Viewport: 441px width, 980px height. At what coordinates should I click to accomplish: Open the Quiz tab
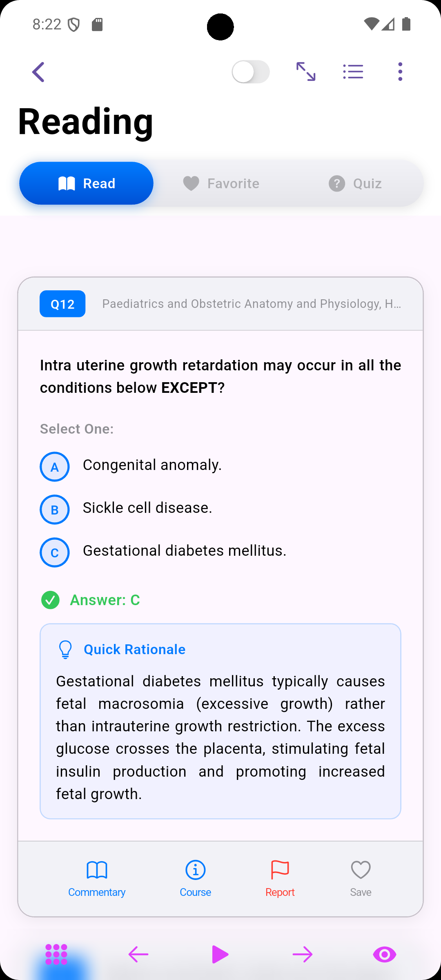[355, 183]
